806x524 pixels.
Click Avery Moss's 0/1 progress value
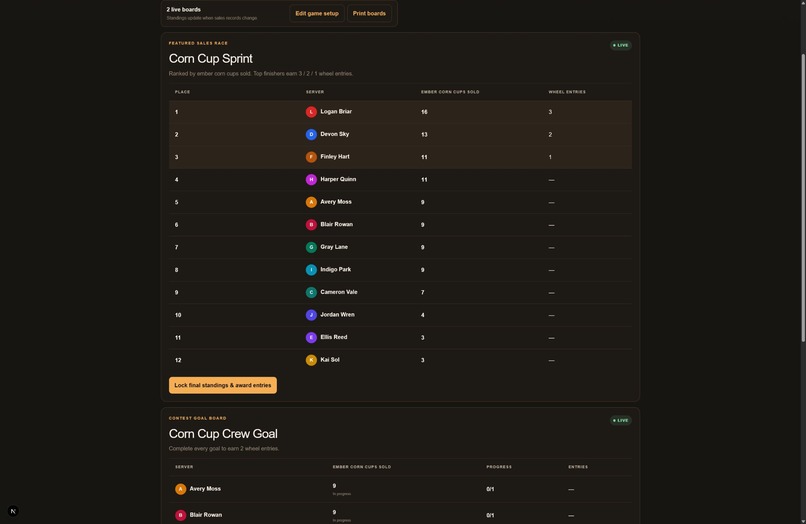coord(490,490)
